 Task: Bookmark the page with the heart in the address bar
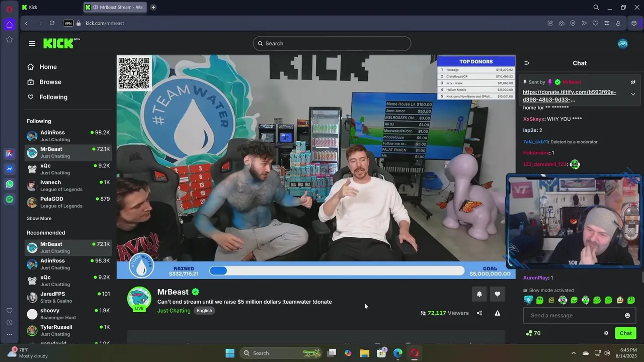point(595,23)
